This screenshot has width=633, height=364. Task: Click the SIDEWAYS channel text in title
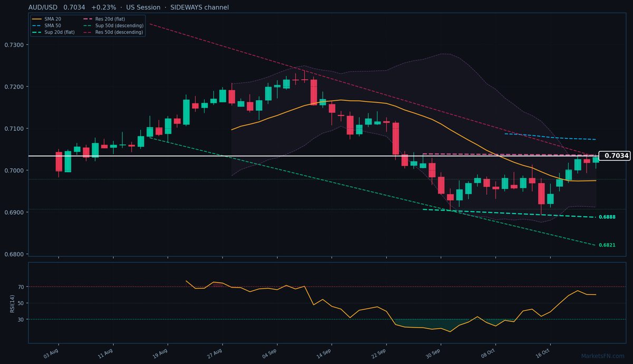point(199,7)
